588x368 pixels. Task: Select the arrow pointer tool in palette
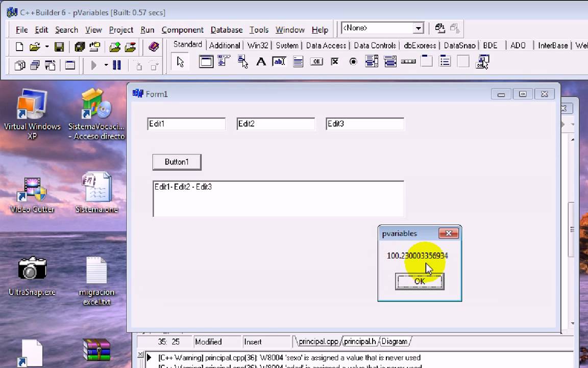pyautogui.click(x=180, y=61)
